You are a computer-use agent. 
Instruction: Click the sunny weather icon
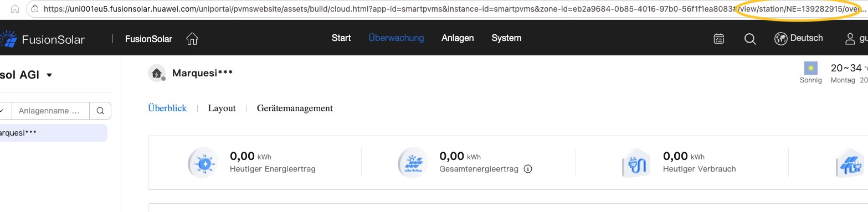[x=811, y=68]
